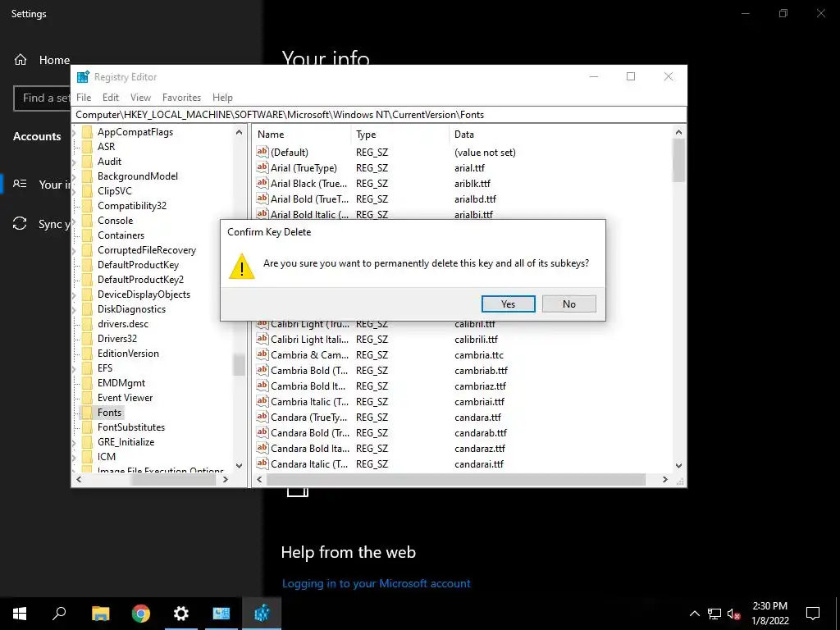
Task: Select the ICM folder icon
Action: (x=87, y=456)
